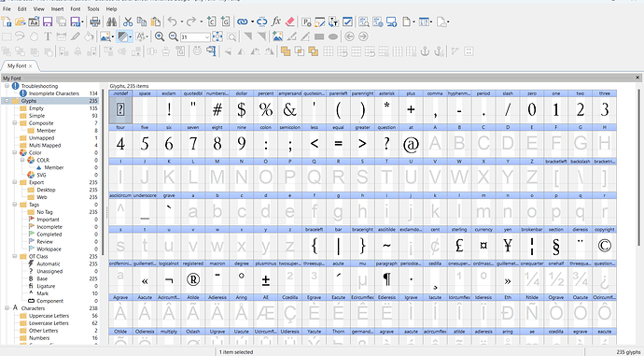644x356 pixels.
Task: Click the Print icon
Action: click(95, 21)
